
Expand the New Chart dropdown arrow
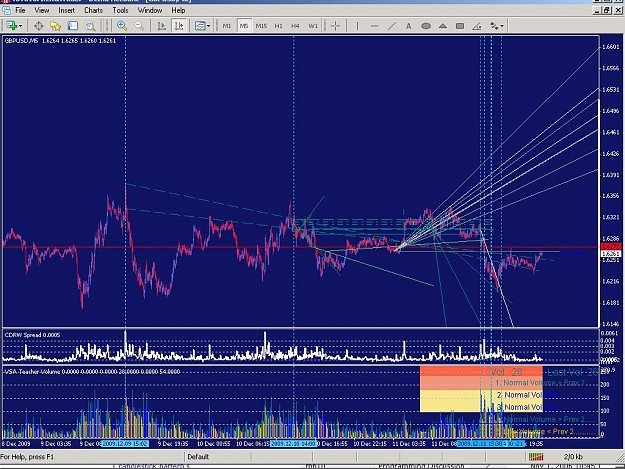(20, 26)
